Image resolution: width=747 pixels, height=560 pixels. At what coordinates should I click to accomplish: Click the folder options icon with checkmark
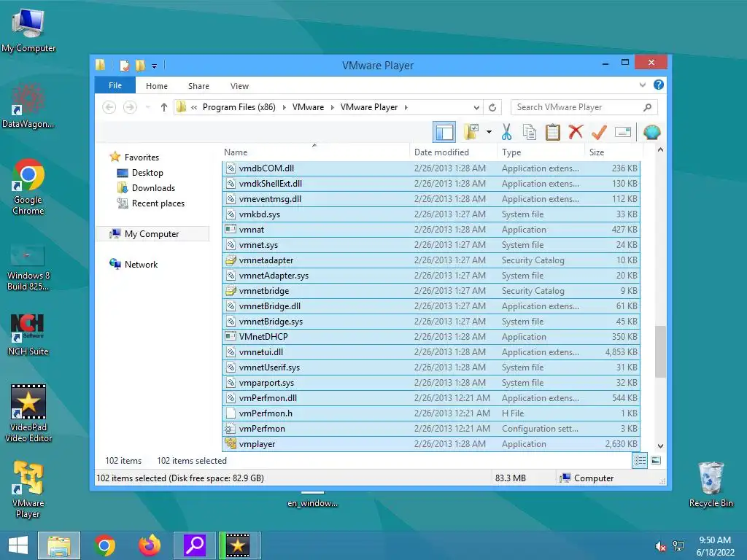(x=471, y=132)
